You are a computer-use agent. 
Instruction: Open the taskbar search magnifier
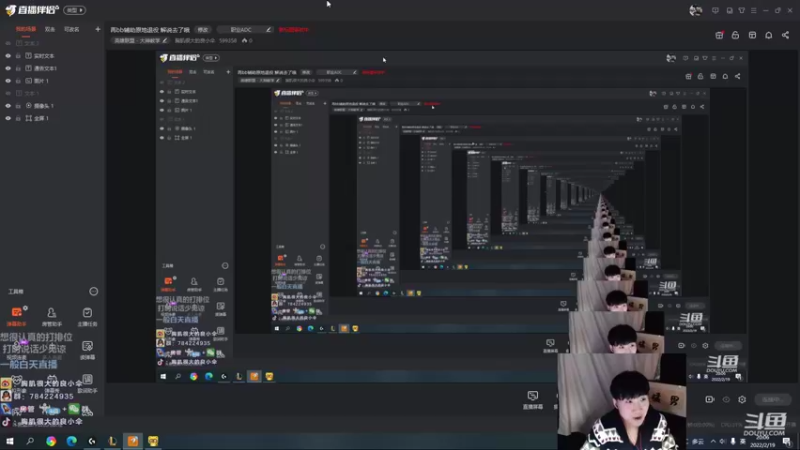(x=30, y=441)
